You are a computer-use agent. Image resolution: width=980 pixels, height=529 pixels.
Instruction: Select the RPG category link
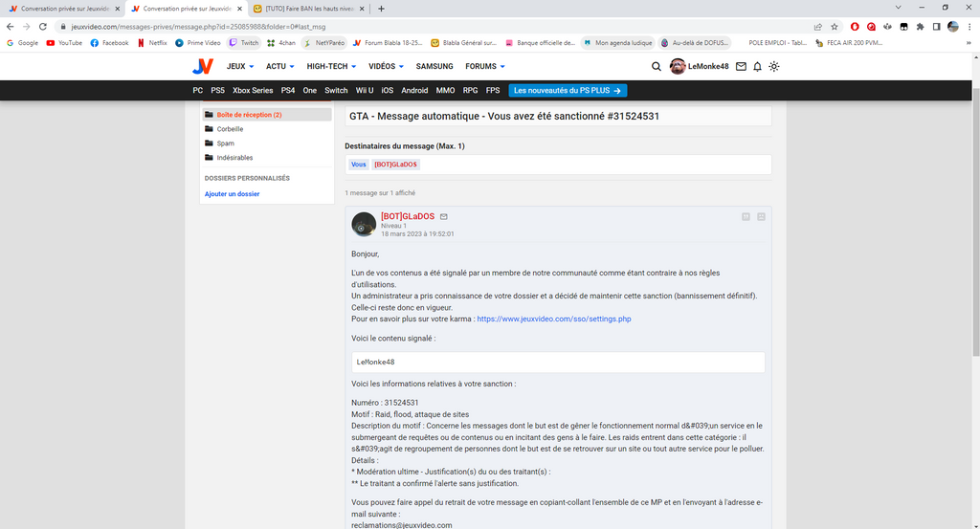(x=470, y=91)
